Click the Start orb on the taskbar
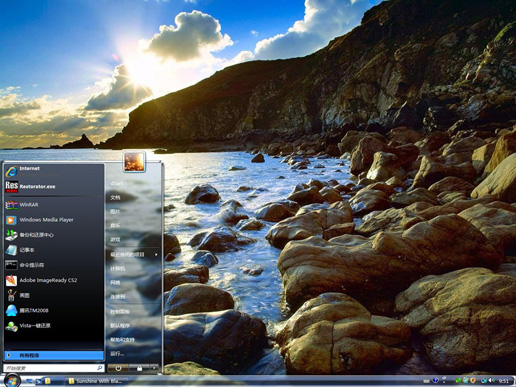The width and height of the screenshot is (516, 387). tap(12, 380)
